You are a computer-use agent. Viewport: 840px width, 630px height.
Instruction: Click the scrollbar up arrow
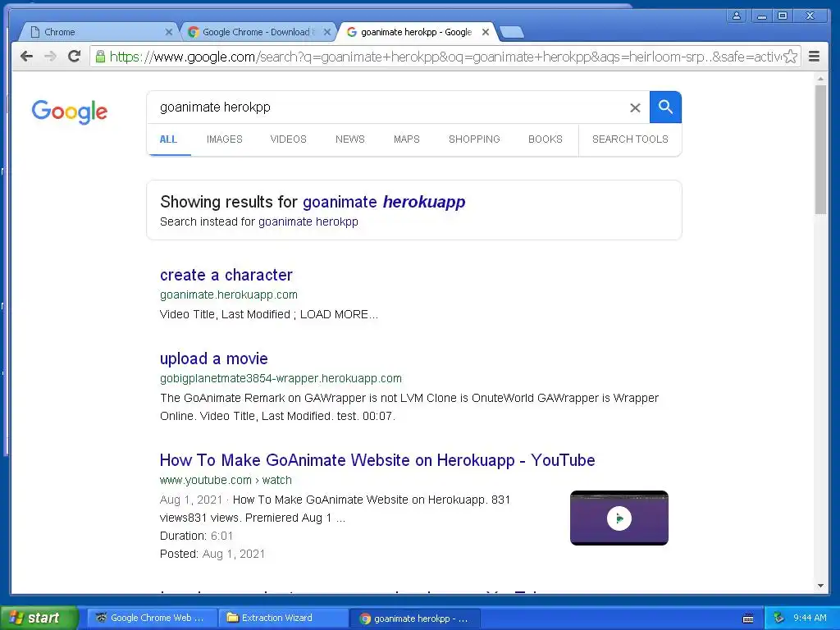click(x=820, y=78)
